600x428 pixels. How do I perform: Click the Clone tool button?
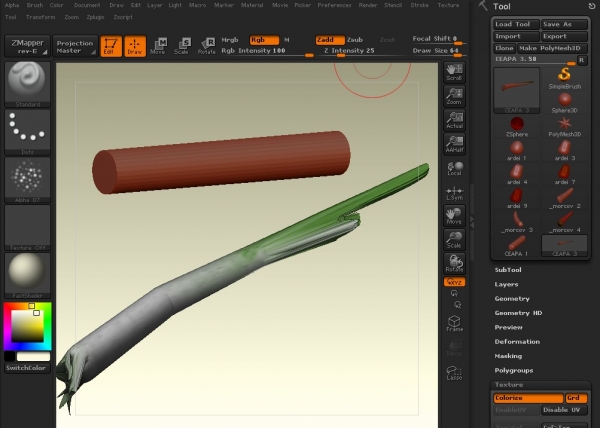coord(504,49)
